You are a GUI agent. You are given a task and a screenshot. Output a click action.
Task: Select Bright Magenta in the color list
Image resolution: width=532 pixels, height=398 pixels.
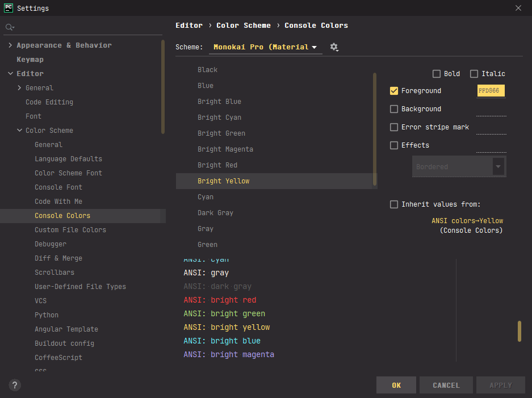[x=225, y=149]
